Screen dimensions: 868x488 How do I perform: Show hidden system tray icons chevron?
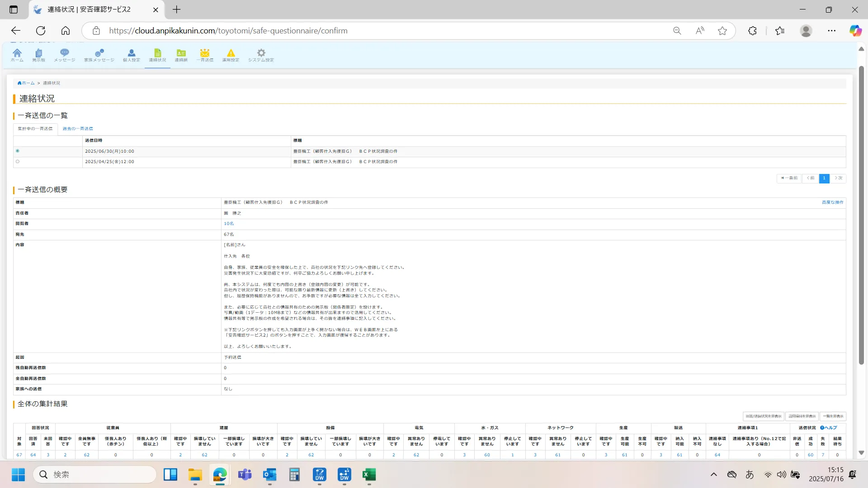[714, 474]
